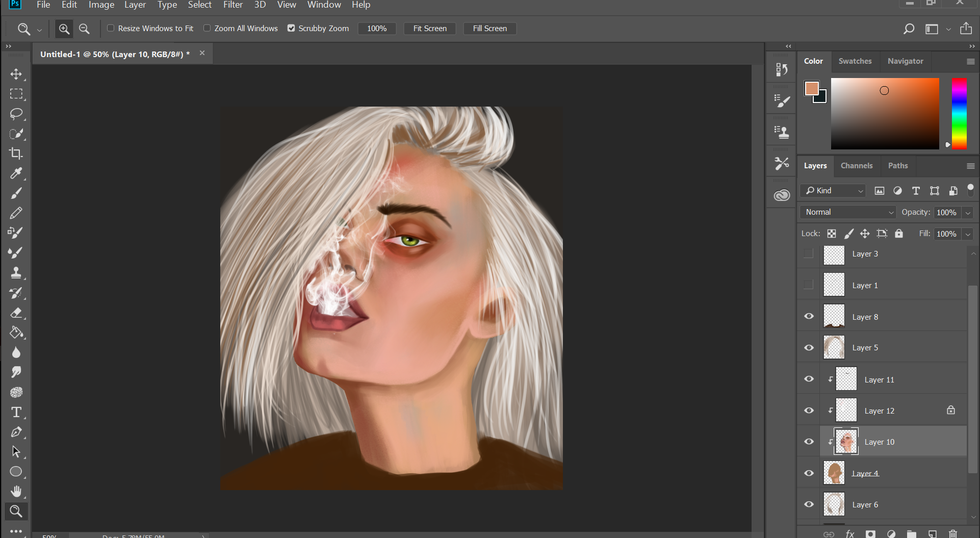The image size is (980, 538).
Task: Enable Resize Windows to Fit checkbox
Action: click(x=111, y=28)
